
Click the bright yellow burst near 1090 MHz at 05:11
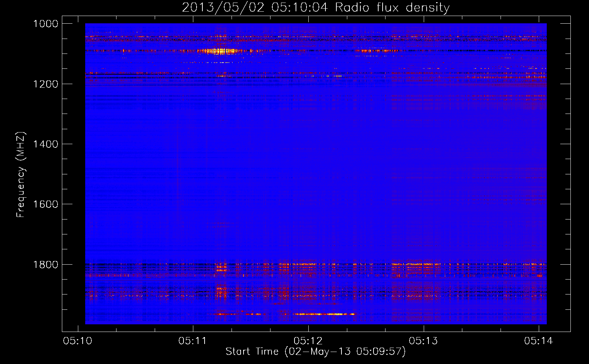tap(221, 51)
